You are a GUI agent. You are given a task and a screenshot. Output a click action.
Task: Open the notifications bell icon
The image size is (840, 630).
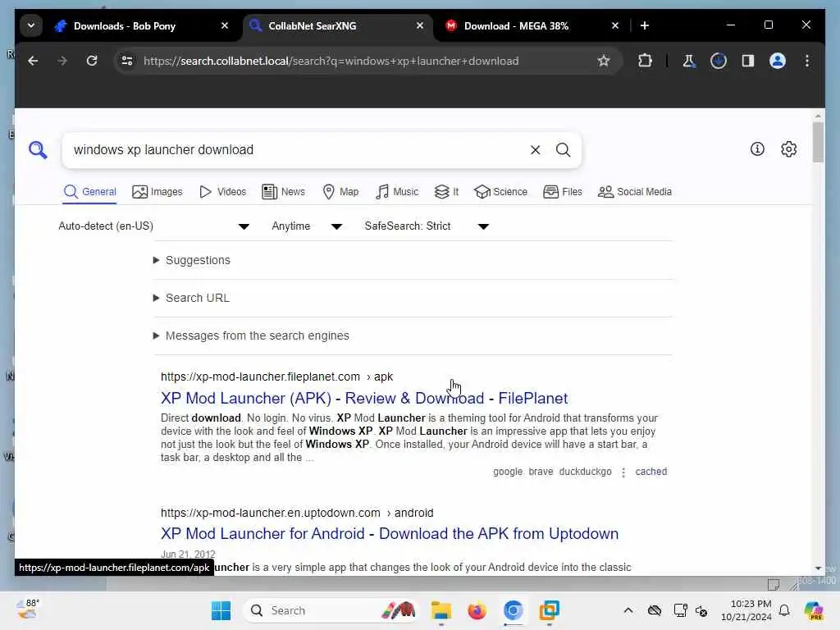(784, 610)
